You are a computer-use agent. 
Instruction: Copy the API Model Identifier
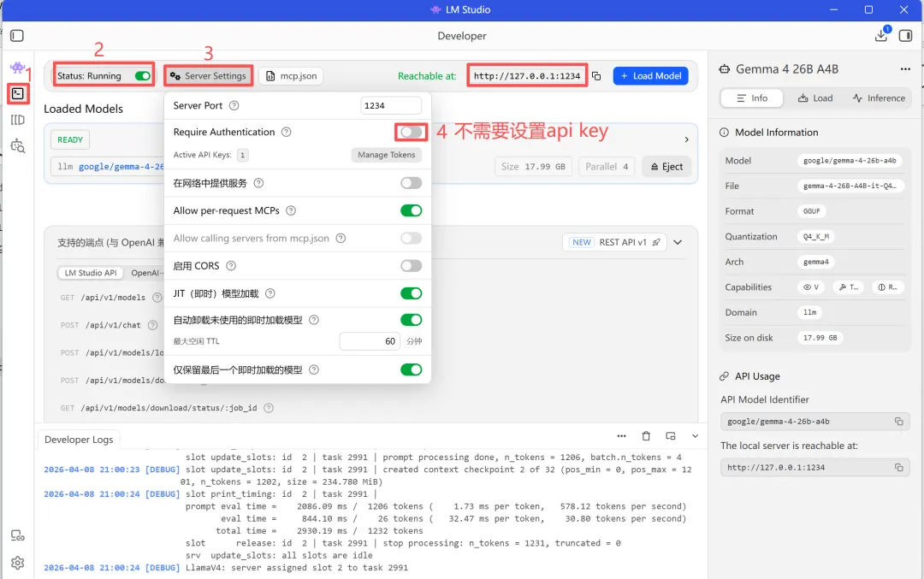pos(898,421)
